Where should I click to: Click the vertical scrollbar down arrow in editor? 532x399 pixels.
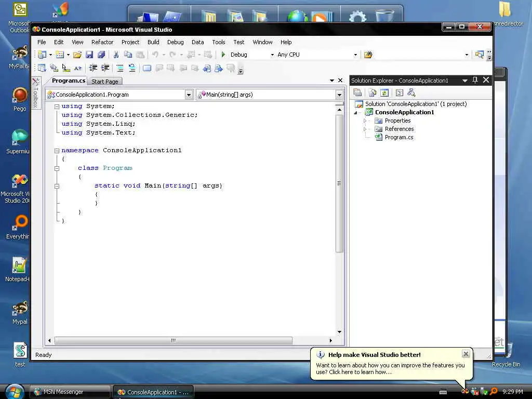tap(339, 332)
